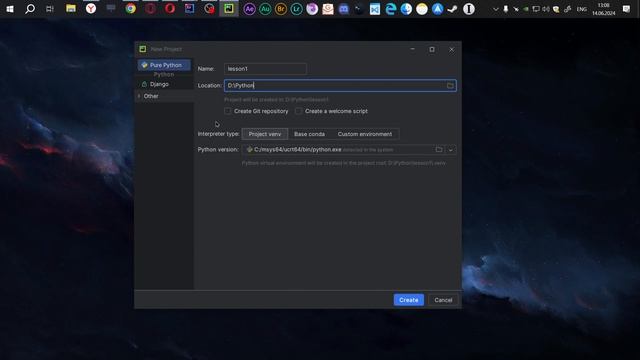Open the blue arrow app on the taskbar

438,9
